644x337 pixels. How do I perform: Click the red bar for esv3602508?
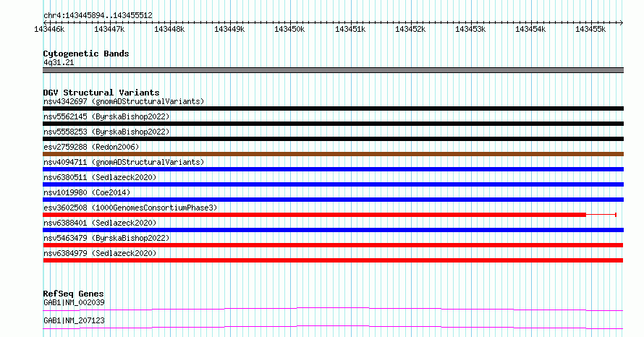tap(314, 215)
